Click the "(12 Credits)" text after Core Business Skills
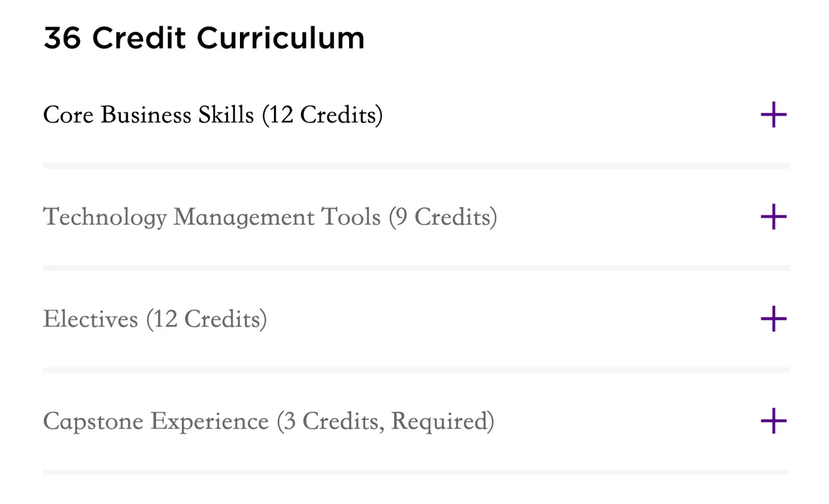 coord(322,115)
